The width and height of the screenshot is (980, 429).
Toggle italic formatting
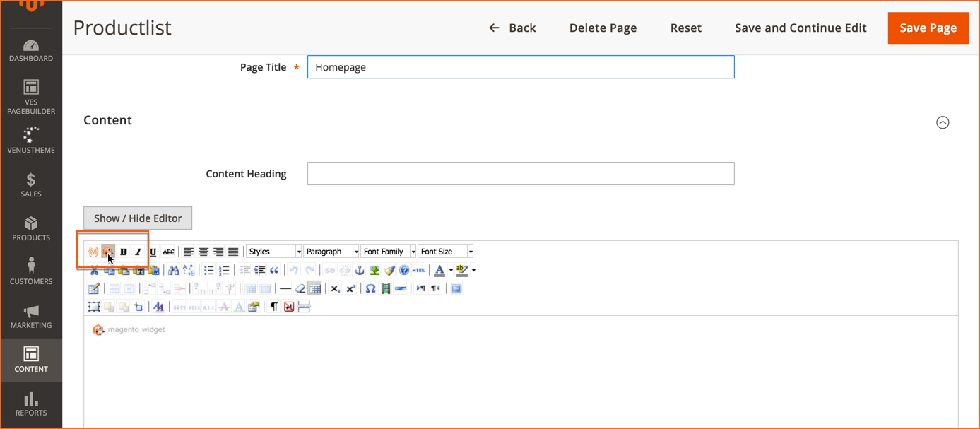[138, 252]
